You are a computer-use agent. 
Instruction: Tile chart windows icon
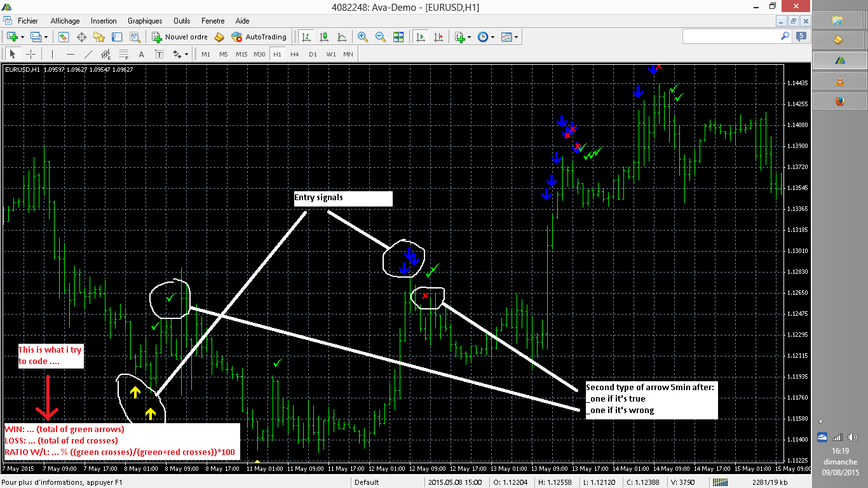398,37
